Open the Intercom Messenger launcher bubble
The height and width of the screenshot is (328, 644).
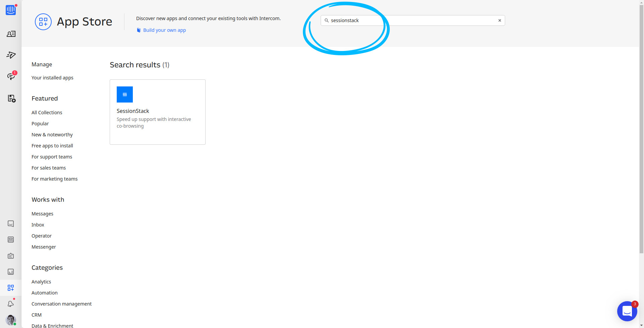pos(627,311)
